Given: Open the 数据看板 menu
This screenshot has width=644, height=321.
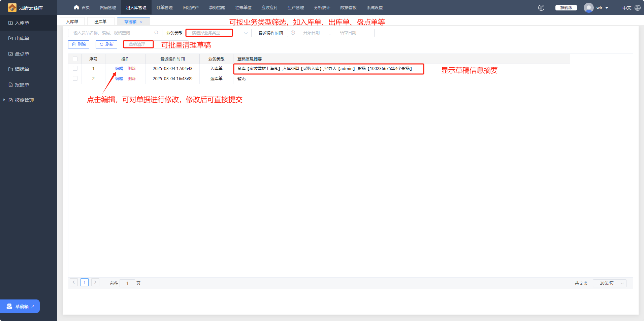Looking at the screenshot, I should tap(348, 7).
